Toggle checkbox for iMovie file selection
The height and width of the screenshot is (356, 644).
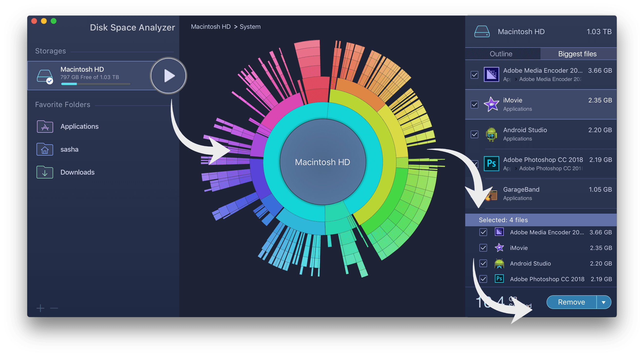coord(474,104)
